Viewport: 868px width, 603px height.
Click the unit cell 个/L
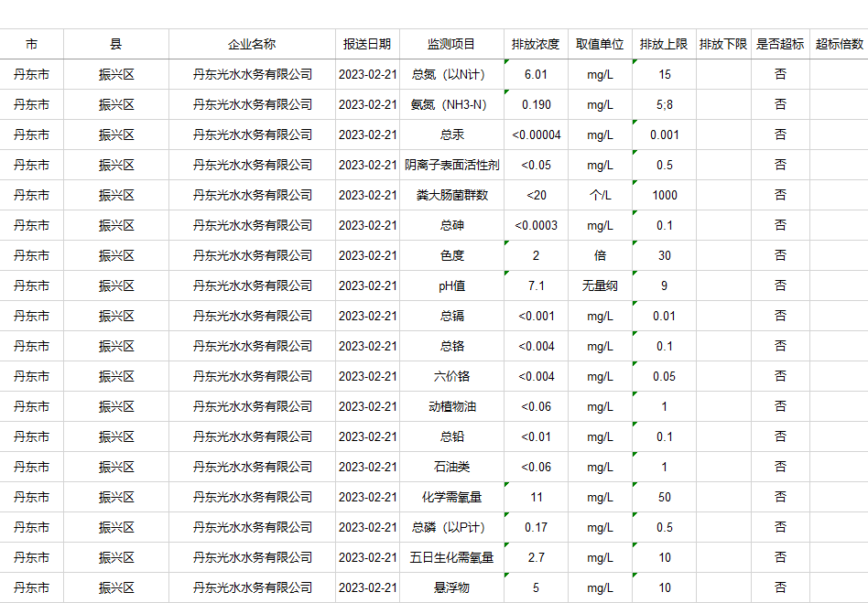(x=600, y=195)
